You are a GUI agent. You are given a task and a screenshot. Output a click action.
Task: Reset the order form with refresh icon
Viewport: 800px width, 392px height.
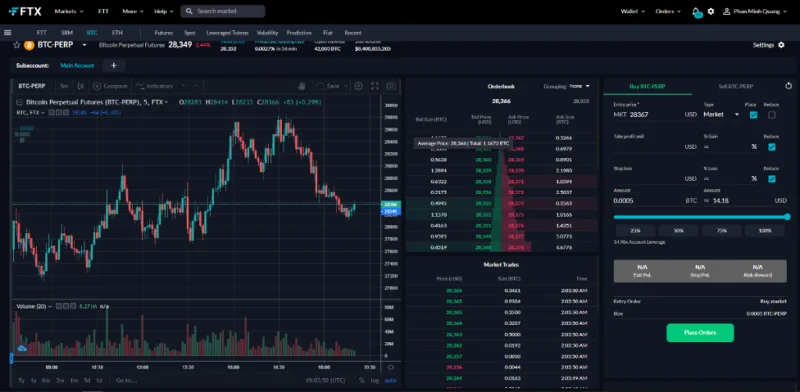[789, 86]
